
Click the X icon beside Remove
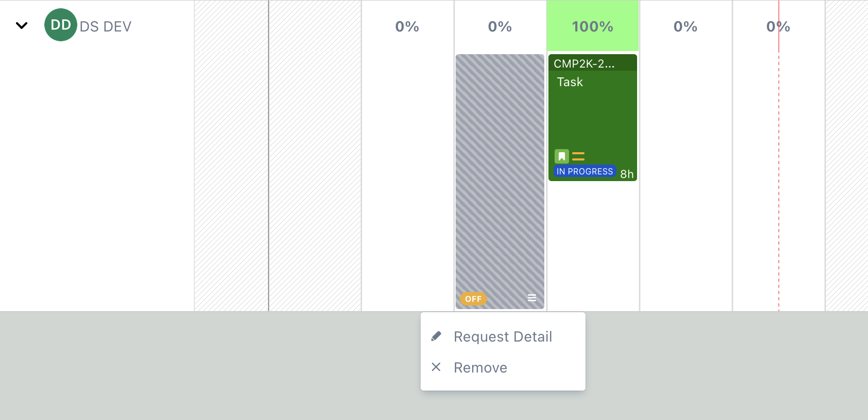(x=436, y=367)
